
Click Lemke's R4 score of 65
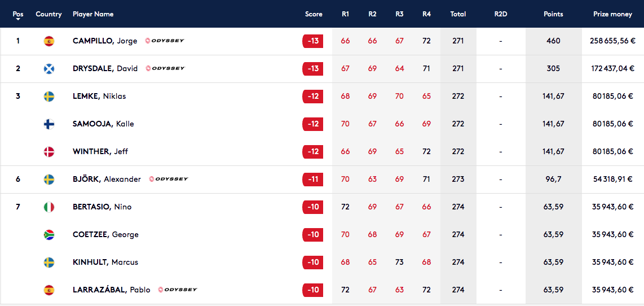tap(426, 96)
